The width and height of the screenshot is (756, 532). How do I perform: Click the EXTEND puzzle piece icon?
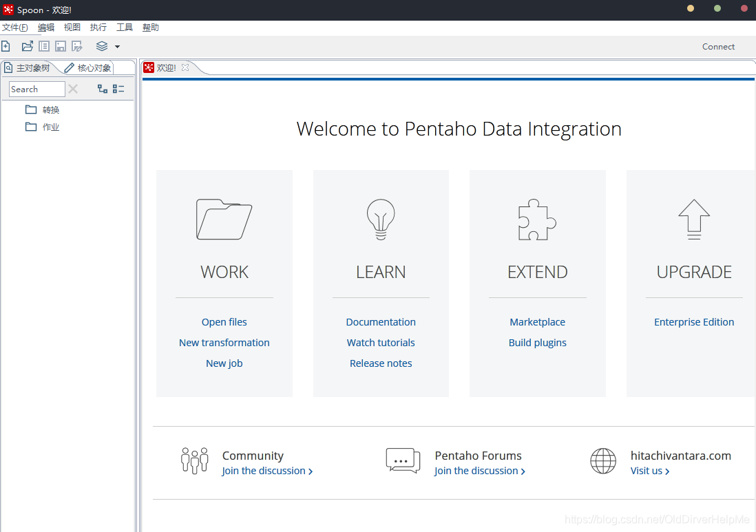click(537, 220)
